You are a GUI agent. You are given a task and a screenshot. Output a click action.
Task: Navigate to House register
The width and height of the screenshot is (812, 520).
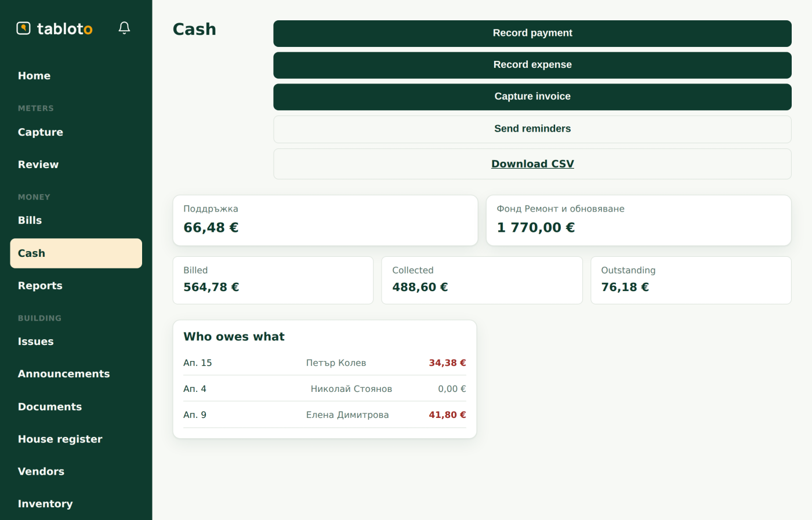coord(76,439)
